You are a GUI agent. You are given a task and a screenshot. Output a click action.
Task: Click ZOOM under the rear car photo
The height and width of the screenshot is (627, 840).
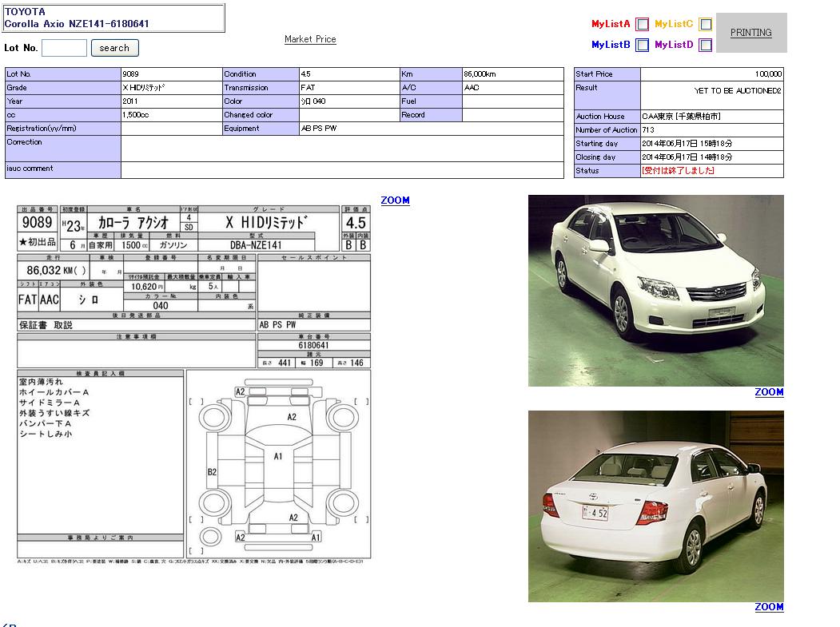point(769,607)
